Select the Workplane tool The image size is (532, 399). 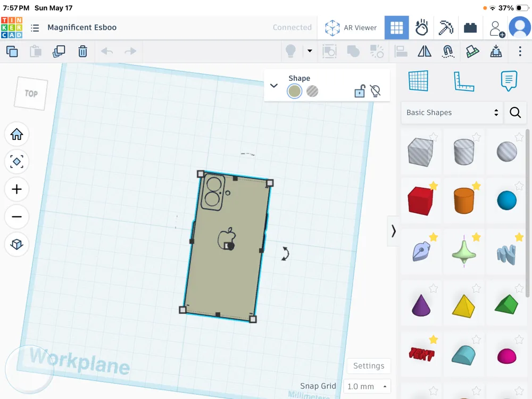coord(418,81)
